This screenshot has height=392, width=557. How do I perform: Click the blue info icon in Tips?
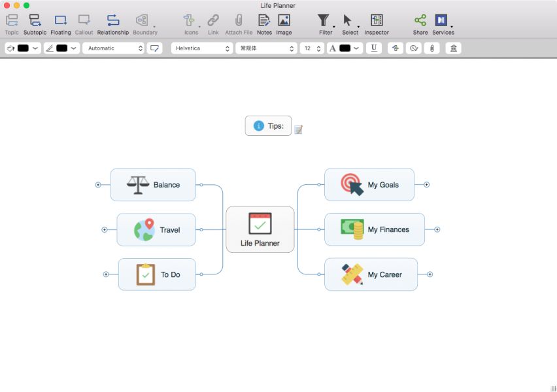point(259,125)
